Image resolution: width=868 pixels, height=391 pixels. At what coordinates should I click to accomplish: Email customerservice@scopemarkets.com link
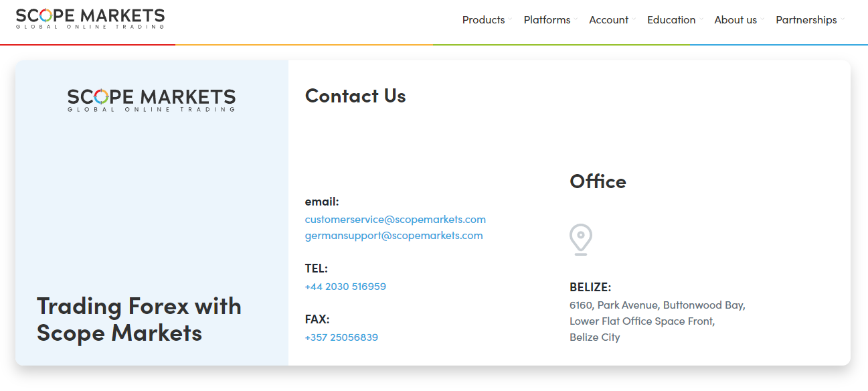(x=396, y=220)
